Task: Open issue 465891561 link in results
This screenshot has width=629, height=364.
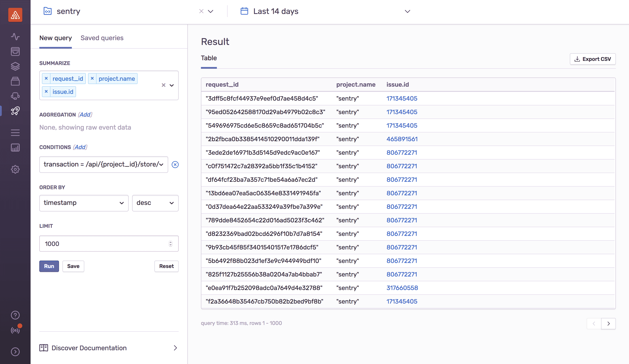Action: tap(402, 139)
